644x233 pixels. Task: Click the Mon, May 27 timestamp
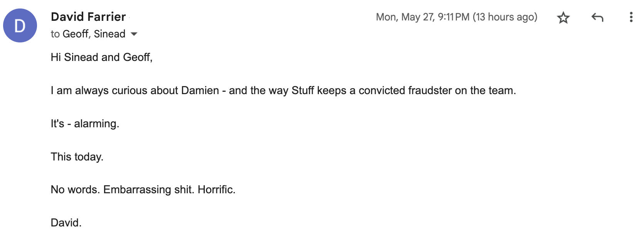tap(423, 17)
